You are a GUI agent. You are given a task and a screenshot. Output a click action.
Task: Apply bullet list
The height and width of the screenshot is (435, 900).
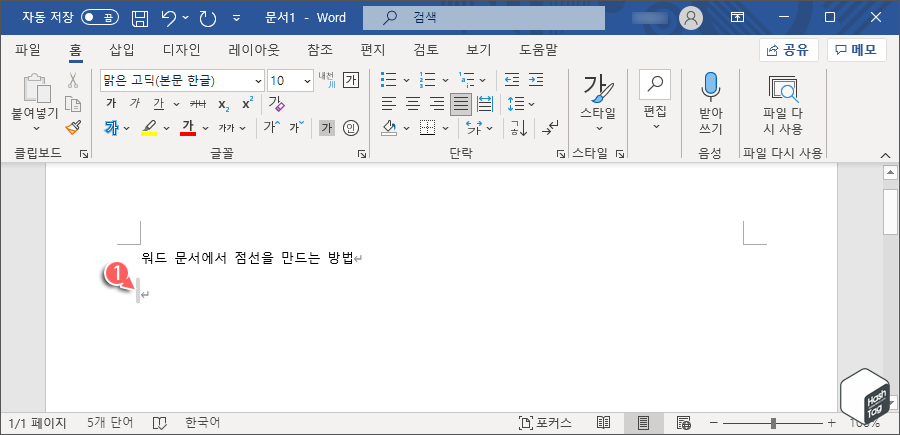(389, 80)
